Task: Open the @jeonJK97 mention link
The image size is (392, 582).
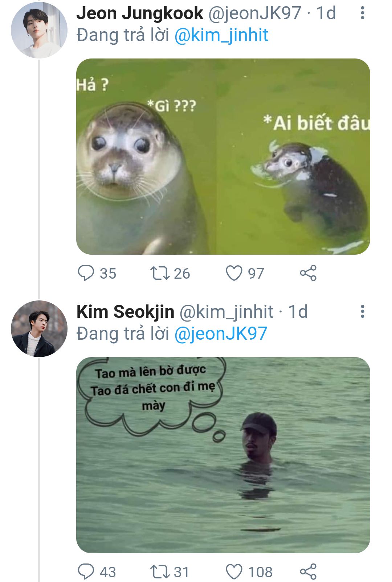Action: (221, 334)
